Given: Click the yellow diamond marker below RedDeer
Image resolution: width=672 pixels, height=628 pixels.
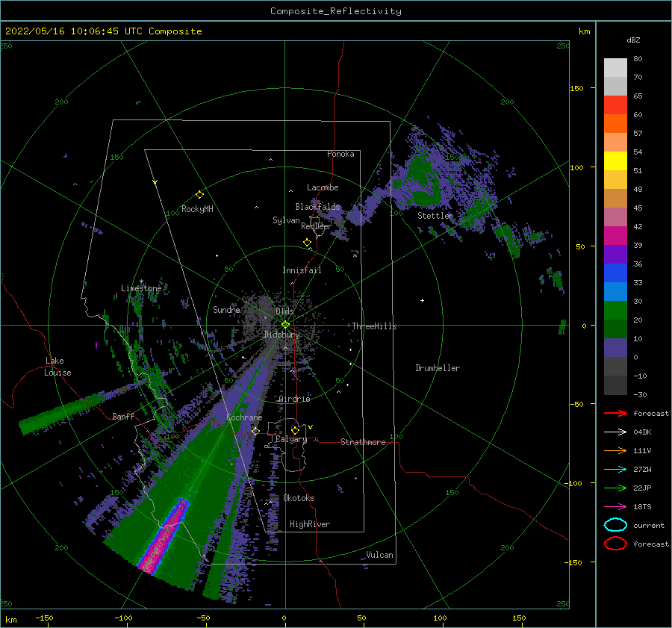Looking at the screenshot, I should click(x=308, y=243).
